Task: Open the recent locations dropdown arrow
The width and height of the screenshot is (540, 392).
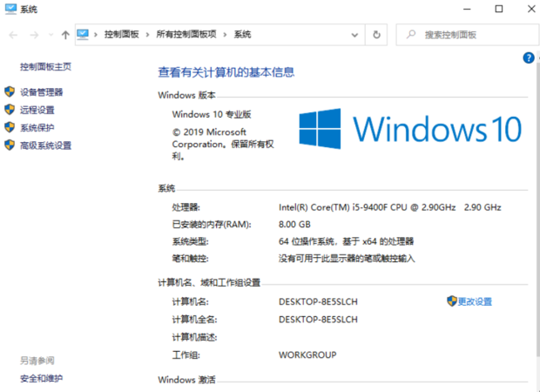Action: click(x=51, y=35)
